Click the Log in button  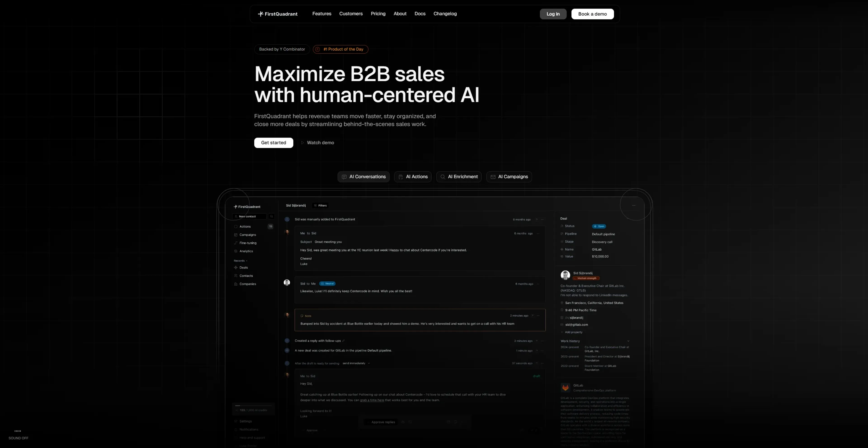coord(553,14)
